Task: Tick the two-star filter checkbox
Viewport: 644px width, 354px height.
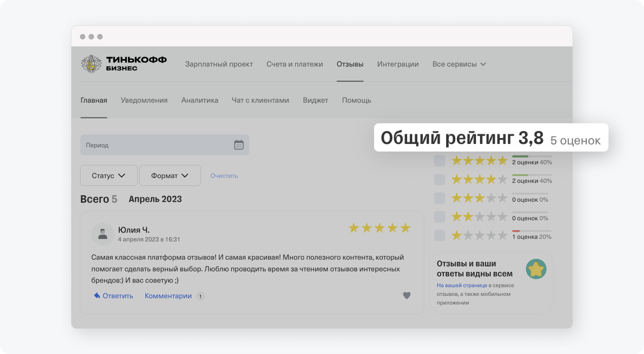Action: click(x=439, y=217)
